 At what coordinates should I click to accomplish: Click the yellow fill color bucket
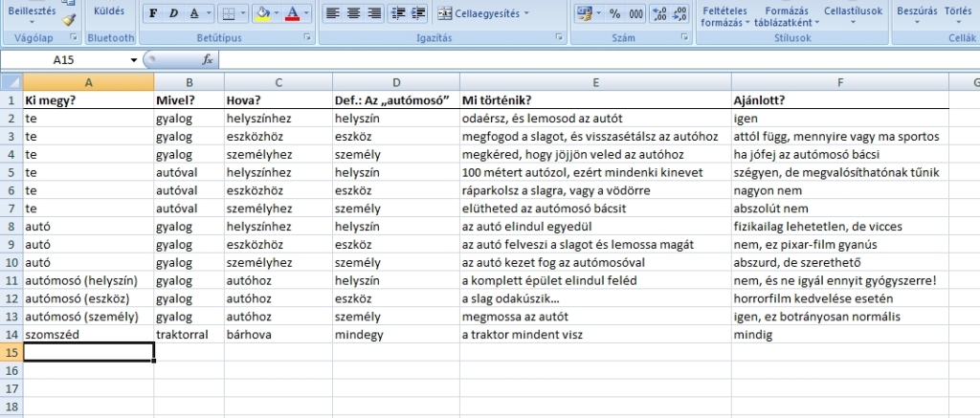coord(262,13)
